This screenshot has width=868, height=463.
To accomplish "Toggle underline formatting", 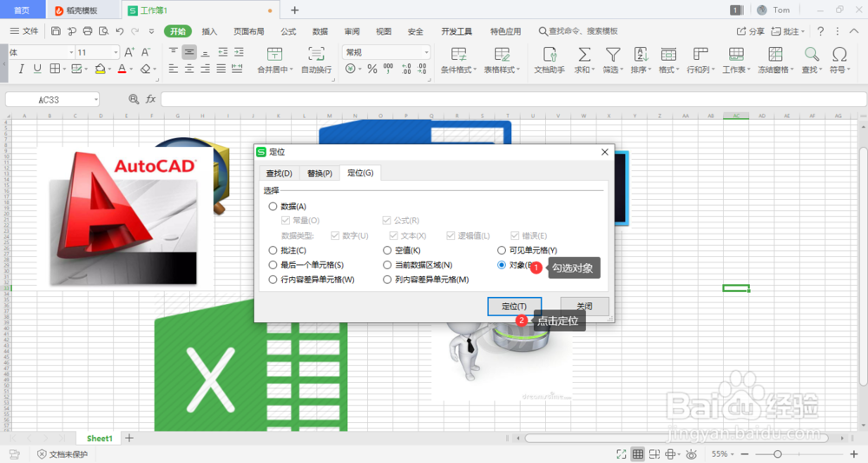I will [x=37, y=69].
